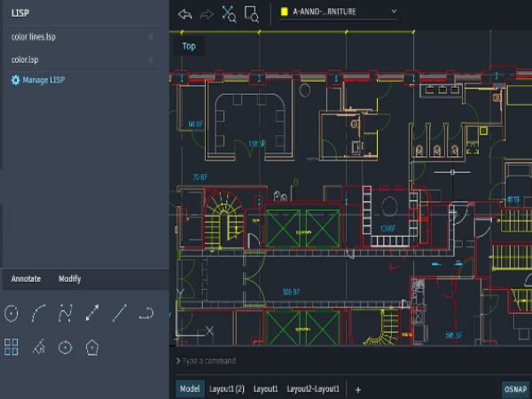
Task: Select the Spline drawing tool
Action: 65,313
